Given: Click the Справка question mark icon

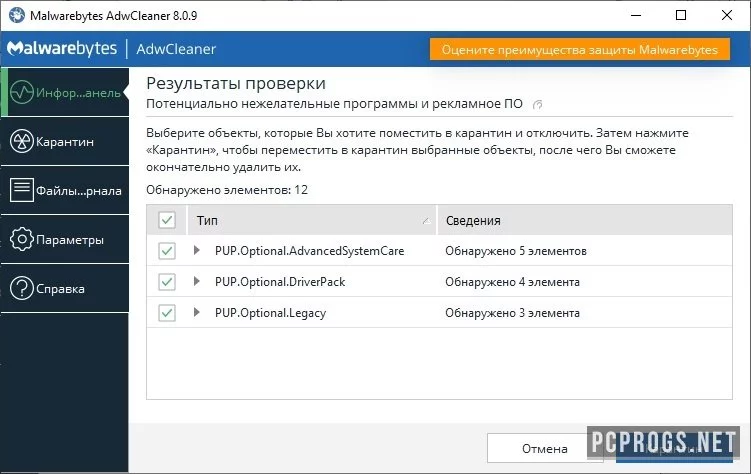Looking at the screenshot, I should pyautogui.click(x=22, y=288).
